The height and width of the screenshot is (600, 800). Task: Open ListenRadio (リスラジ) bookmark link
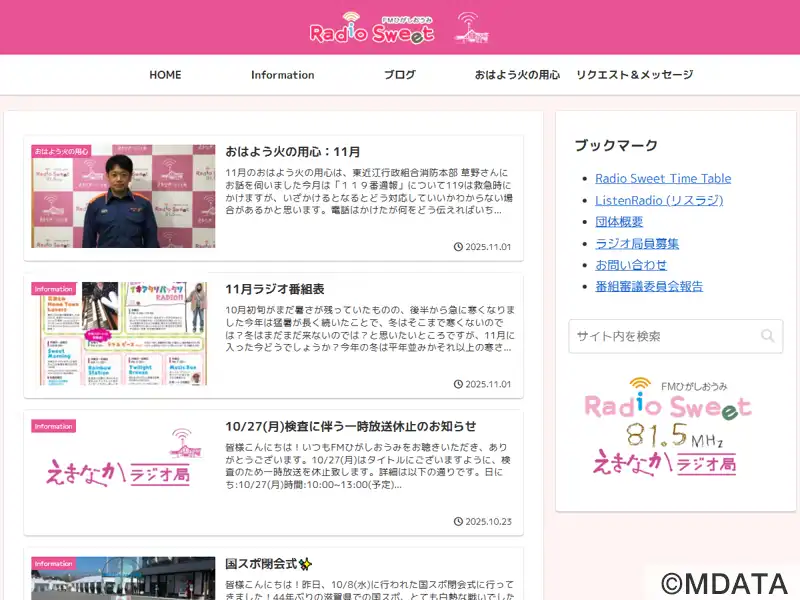click(658, 200)
